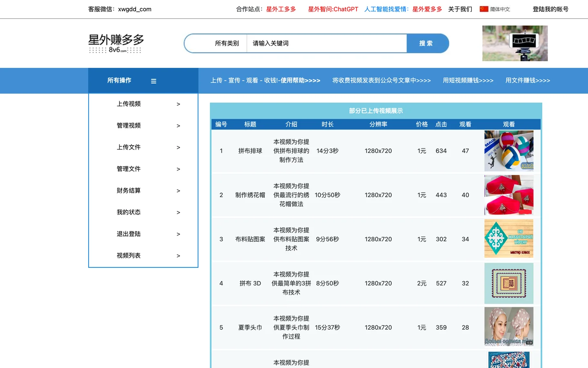Viewport: 588px width, 368px height.
Task: Click the 9分56秒 duration cell
Action: point(327,239)
